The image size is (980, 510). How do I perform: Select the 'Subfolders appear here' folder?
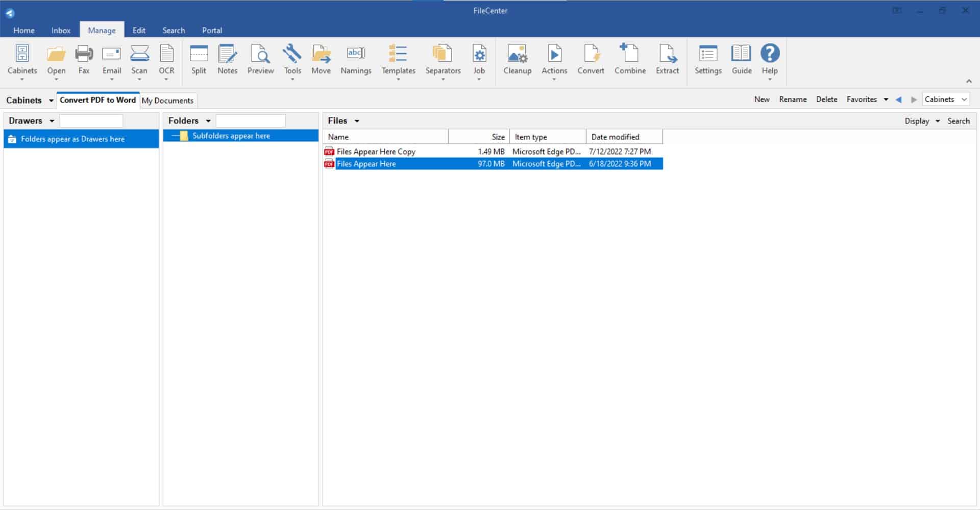(x=240, y=136)
